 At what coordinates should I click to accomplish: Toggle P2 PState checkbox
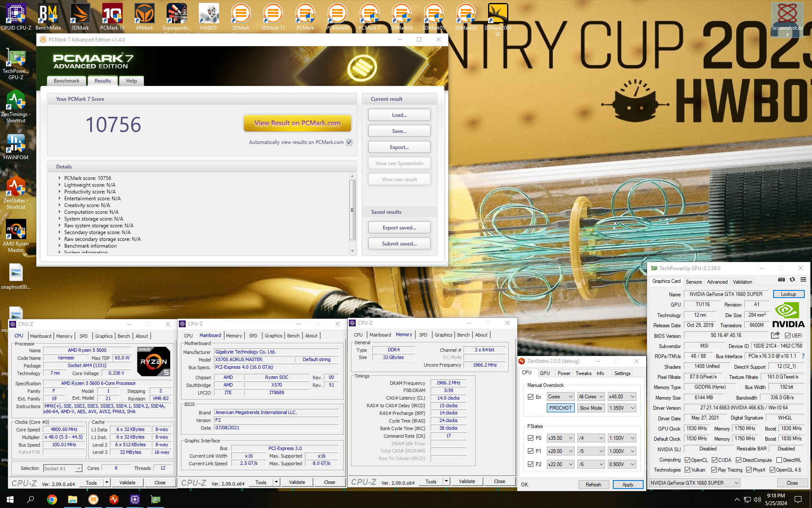[530, 464]
